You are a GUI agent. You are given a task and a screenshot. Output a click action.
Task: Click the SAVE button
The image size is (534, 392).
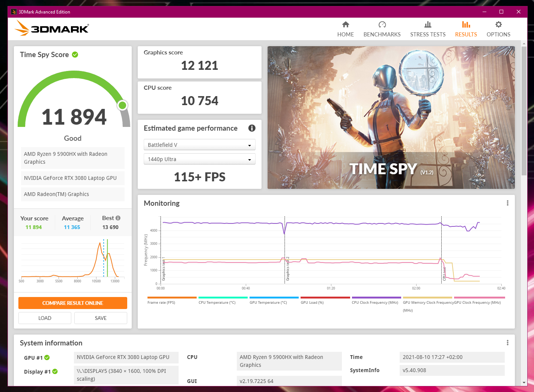coord(101,318)
